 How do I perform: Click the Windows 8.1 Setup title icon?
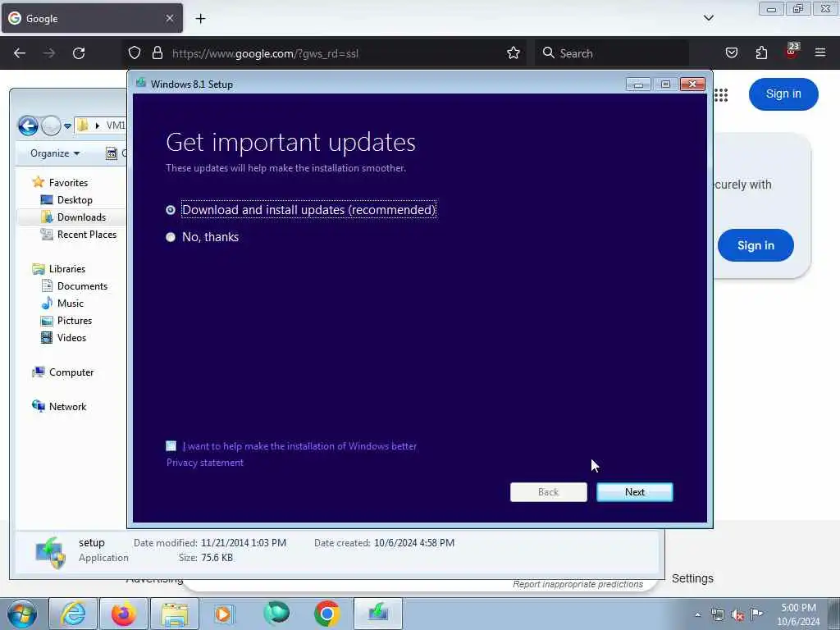point(141,84)
